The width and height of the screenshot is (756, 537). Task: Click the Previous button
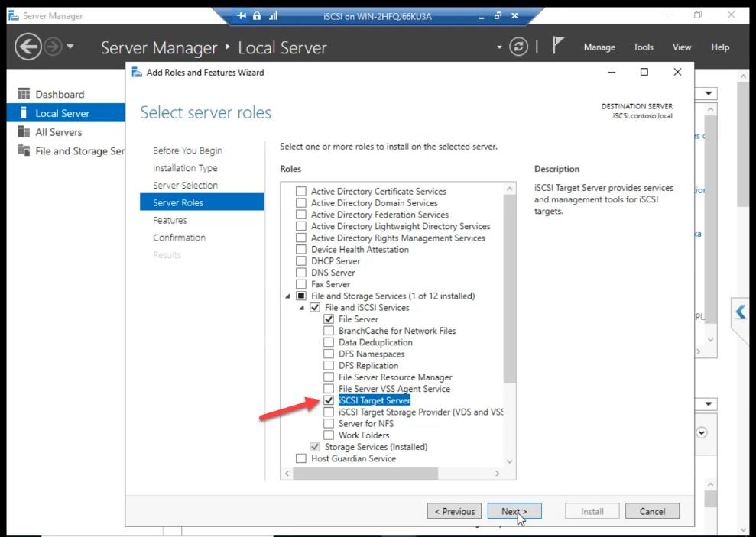coord(454,511)
